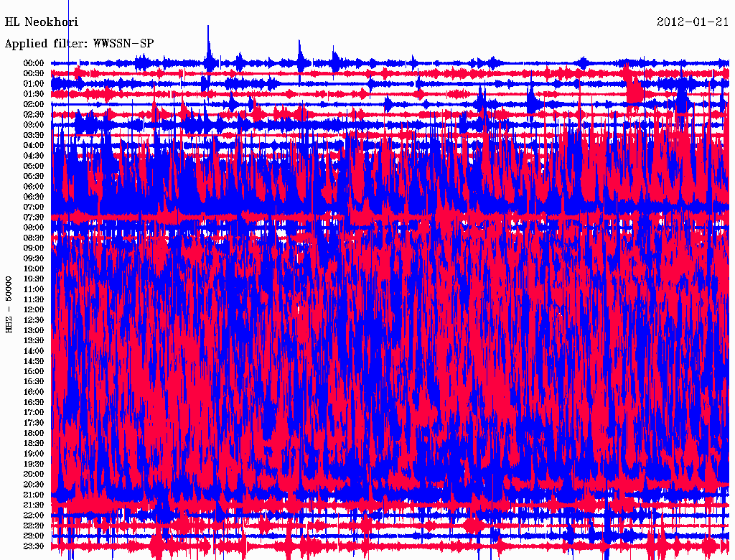The image size is (735, 560).
Task: Select the 08:00 time label
Action: (x=34, y=228)
